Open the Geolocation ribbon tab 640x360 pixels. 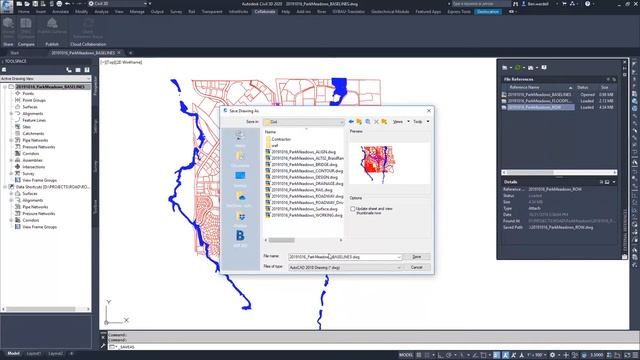click(x=488, y=12)
